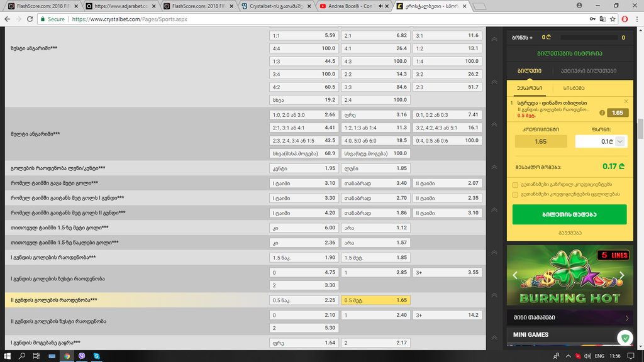
Task: Click the 0.17 possible winnings value
Action: click(613, 167)
